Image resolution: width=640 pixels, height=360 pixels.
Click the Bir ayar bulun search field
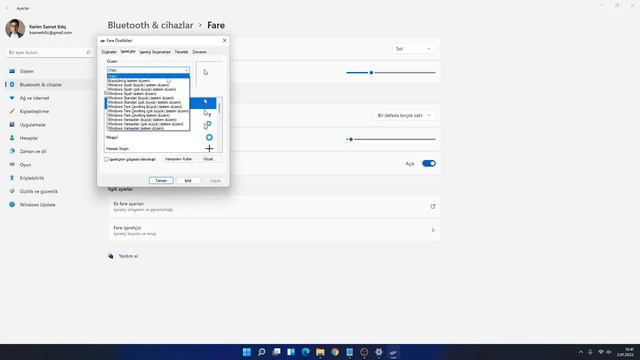pos(49,52)
